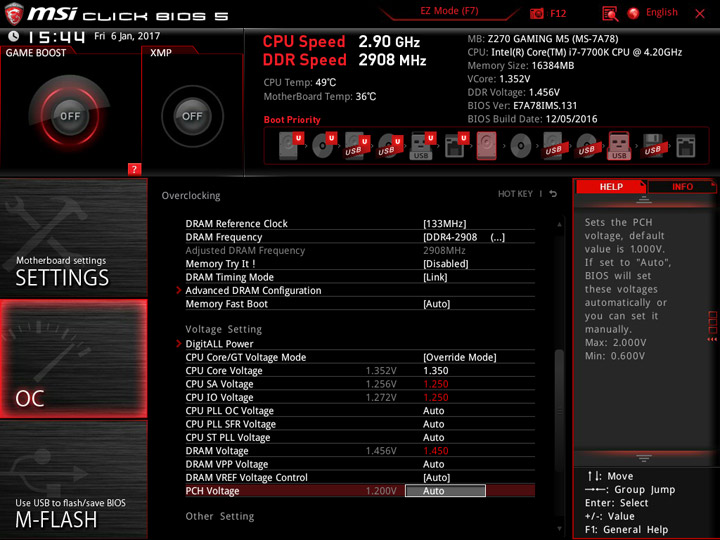This screenshot has height=540, width=720.
Task: Click the date Fri 6 Jan, 2017
Action: pos(127,36)
